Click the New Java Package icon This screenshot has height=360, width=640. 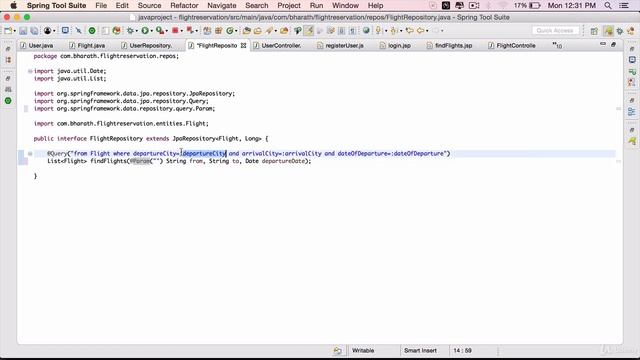[x=218, y=31]
